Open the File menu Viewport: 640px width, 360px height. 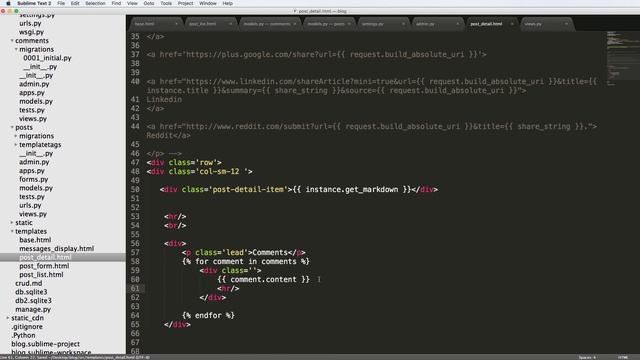click(x=61, y=3)
